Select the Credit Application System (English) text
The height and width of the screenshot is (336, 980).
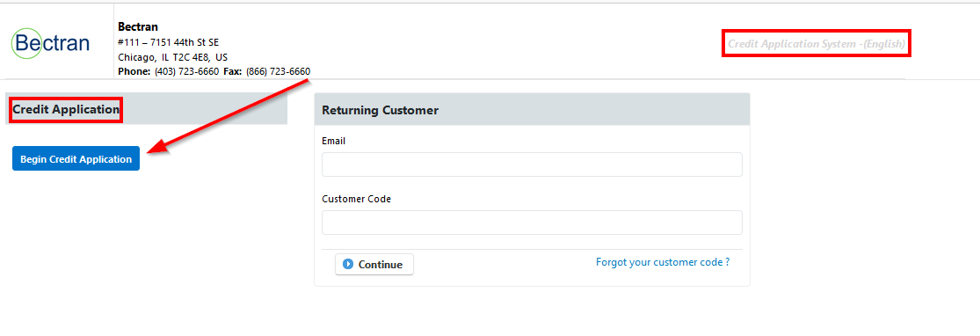pyautogui.click(x=817, y=44)
